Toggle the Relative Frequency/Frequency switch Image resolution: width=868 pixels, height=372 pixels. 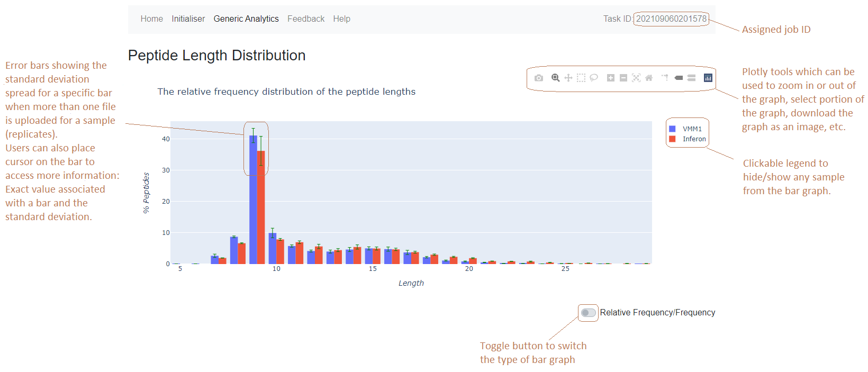[x=588, y=313]
